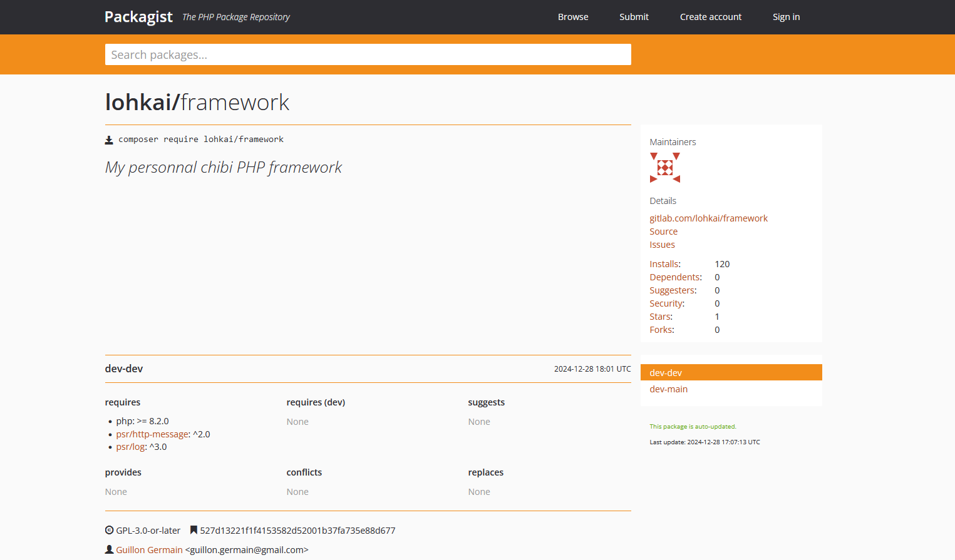Open Guillon Germain author link
Viewport: 955px width, 560px height.
(x=149, y=550)
